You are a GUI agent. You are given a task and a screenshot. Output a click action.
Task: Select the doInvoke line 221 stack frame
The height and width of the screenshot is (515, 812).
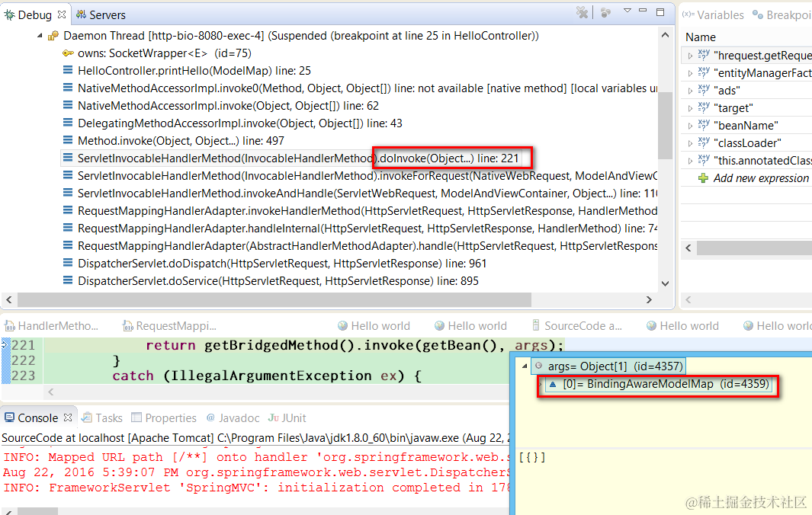point(298,158)
